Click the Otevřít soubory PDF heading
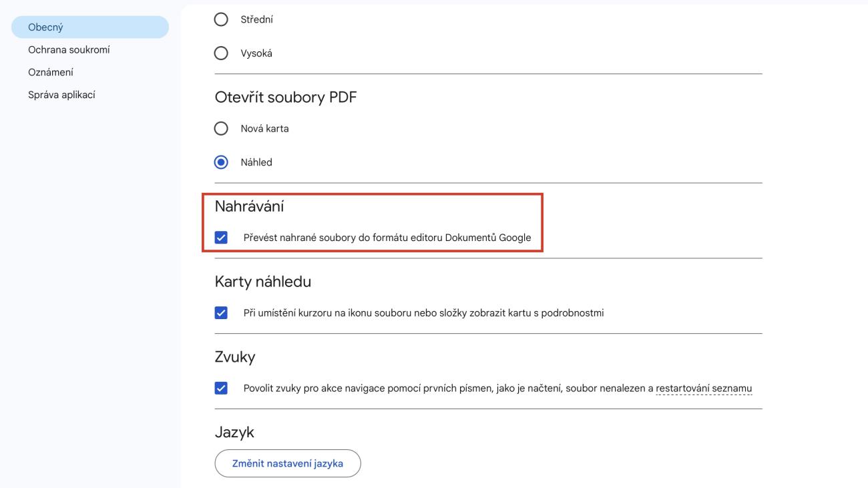 (286, 97)
